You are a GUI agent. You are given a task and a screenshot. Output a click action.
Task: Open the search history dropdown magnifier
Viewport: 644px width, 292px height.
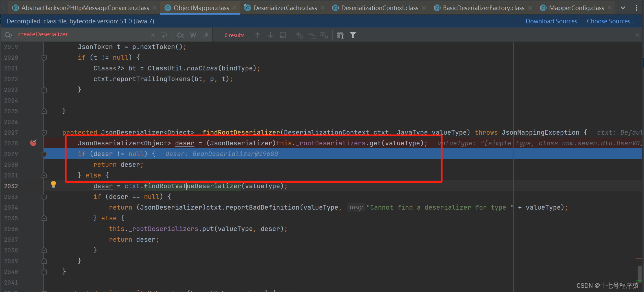(8, 35)
